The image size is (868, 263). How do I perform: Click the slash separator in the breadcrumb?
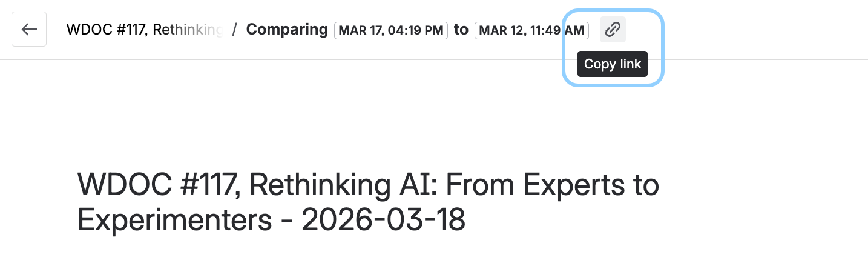coord(234,30)
